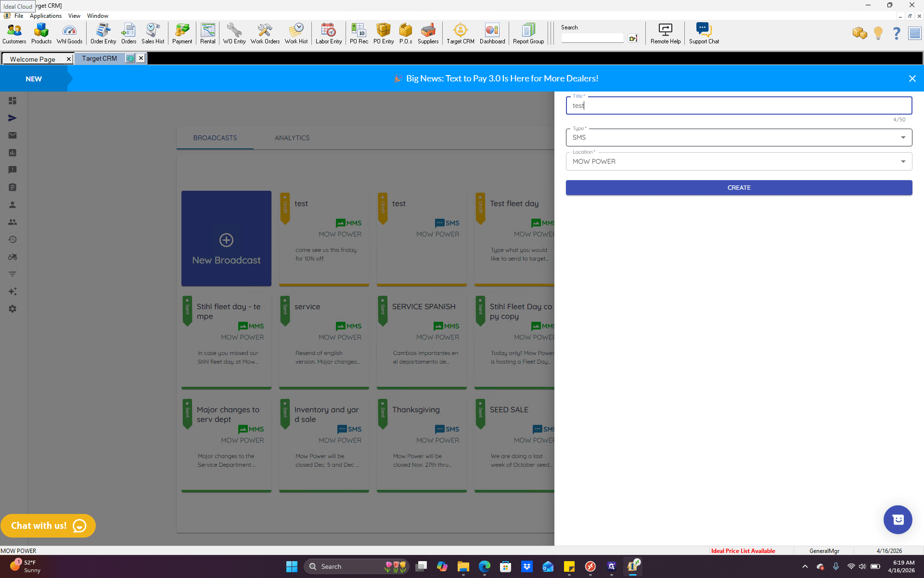
Task: Click the toolbar Search field
Action: [592, 38]
